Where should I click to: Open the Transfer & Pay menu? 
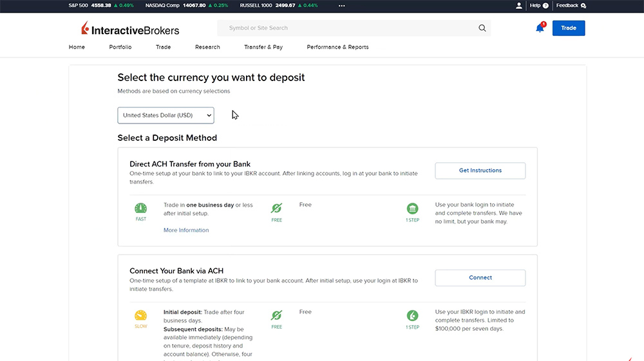263,47
